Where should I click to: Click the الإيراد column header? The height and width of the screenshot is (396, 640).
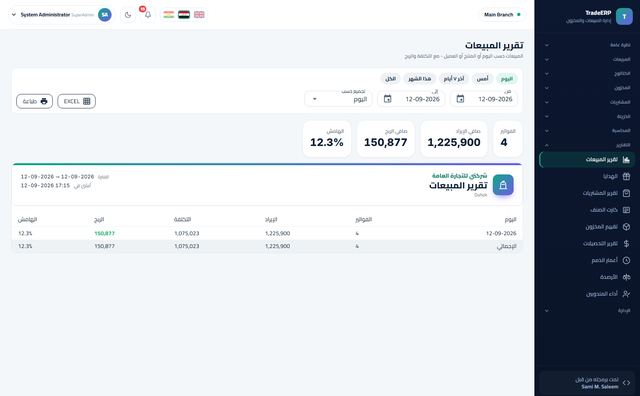pos(271,220)
